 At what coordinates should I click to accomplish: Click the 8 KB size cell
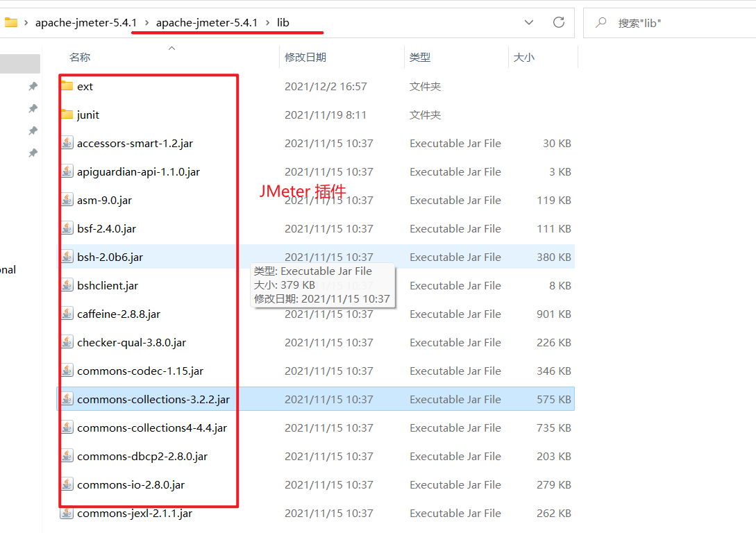pos(560,286)
